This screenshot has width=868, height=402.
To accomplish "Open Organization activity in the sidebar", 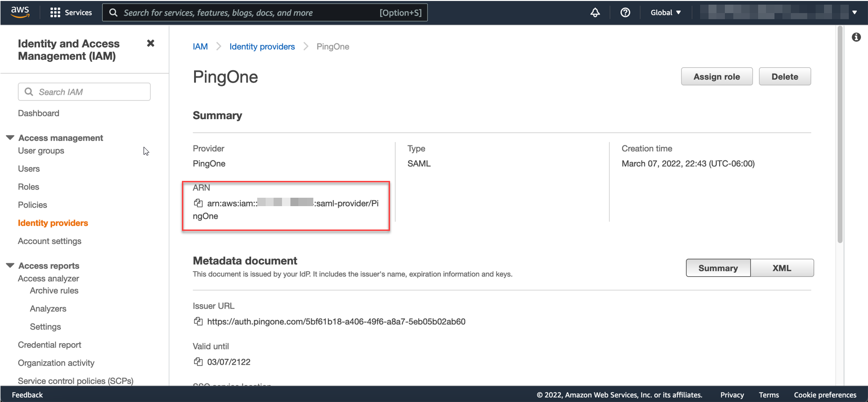I will coord(56,363).
